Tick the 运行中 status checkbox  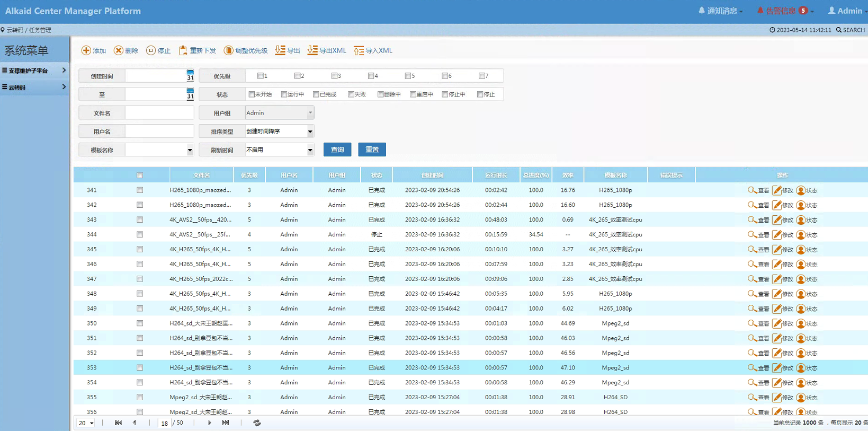[284, 94]
